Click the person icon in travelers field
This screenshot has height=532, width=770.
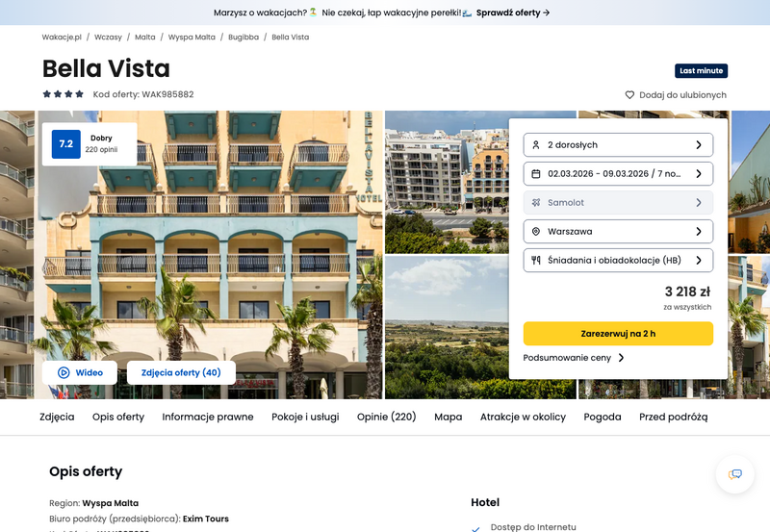click(536, 144)
